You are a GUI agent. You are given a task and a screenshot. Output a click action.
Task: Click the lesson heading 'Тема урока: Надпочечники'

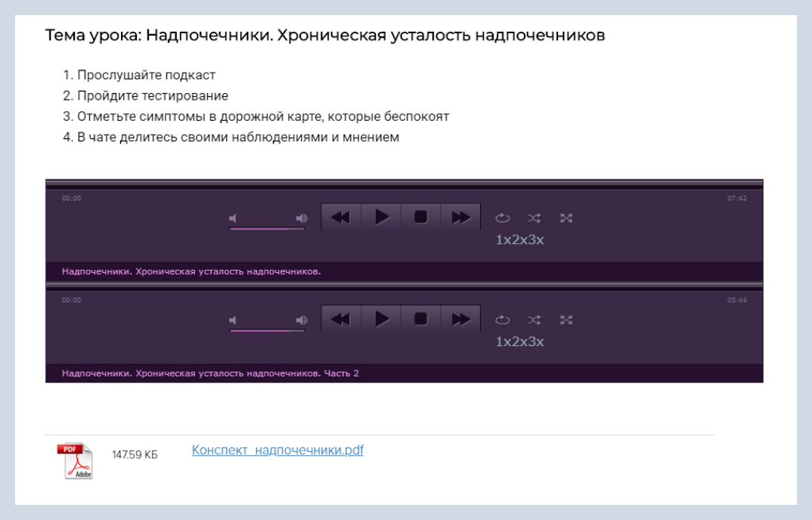[x=324, y=36]
